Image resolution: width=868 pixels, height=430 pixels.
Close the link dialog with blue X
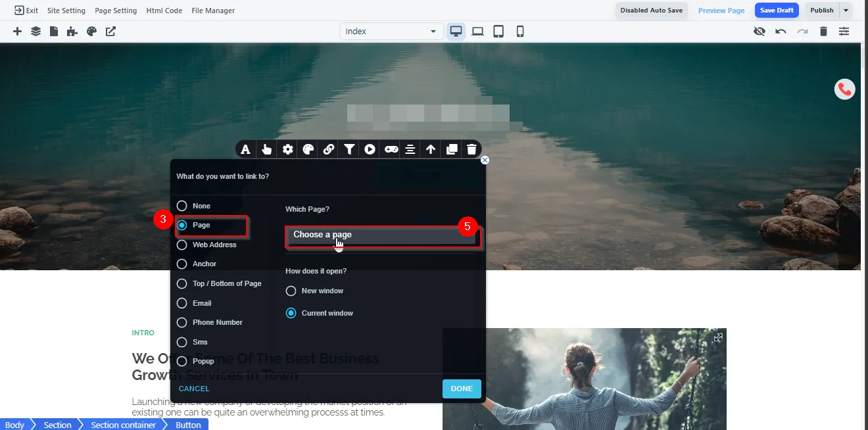coord(485,160)
